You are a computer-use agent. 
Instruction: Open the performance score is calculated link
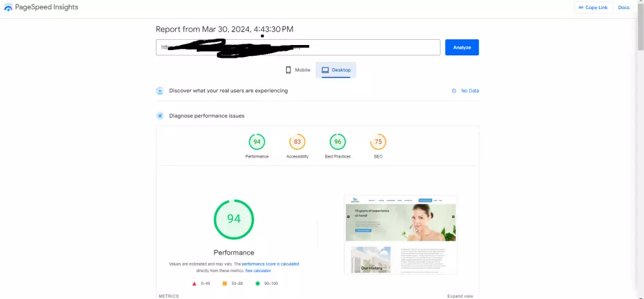pyautogui.click(x=270, y=264)
